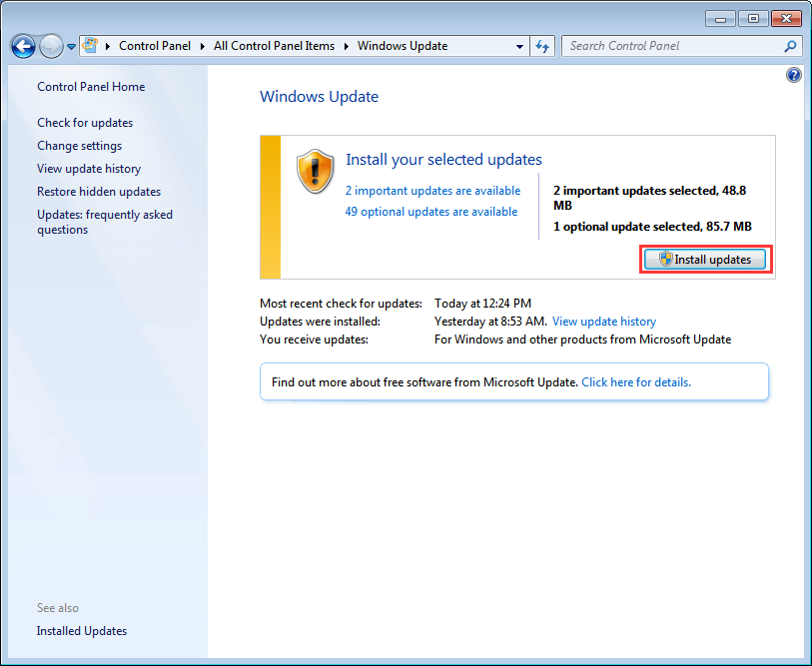812x666 pixels.
Task: Click the orange warning shield icon
Action: coord(315,171)
